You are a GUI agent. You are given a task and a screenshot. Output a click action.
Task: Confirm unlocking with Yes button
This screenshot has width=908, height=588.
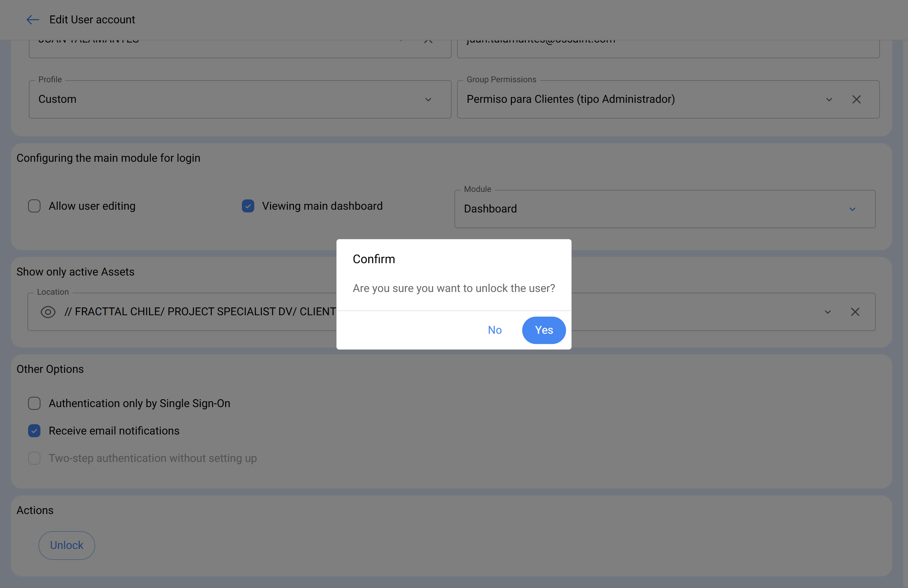pos(543,330)
